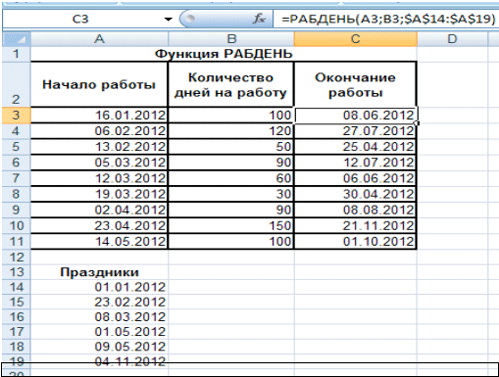Click the fx Insert Function icon
Screen dimensions: 499x377
pyautogui.click(x=259, y=18)
